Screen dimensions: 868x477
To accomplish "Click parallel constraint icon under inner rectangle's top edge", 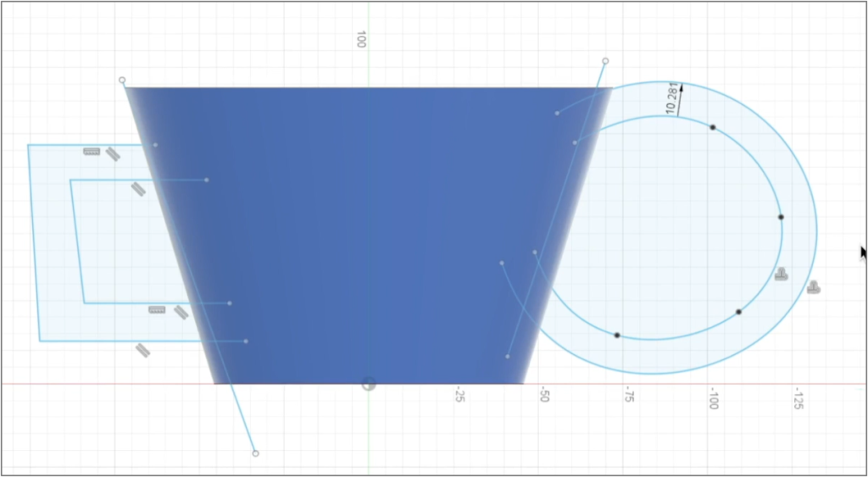I will [138, 189].
